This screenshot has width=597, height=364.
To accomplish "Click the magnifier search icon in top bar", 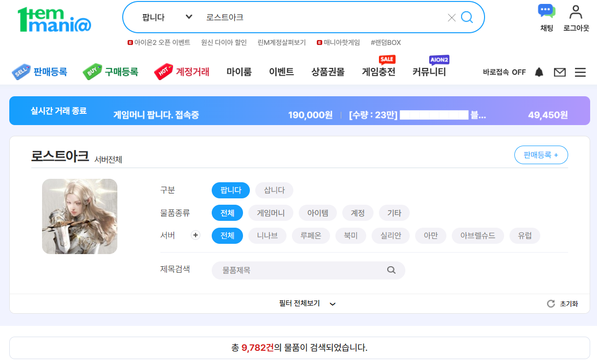I will point(467,18).
